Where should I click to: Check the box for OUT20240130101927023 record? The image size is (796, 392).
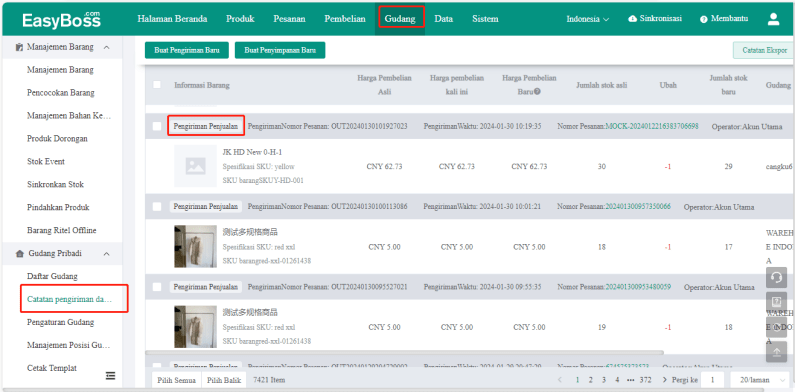[x=157, y=126]
